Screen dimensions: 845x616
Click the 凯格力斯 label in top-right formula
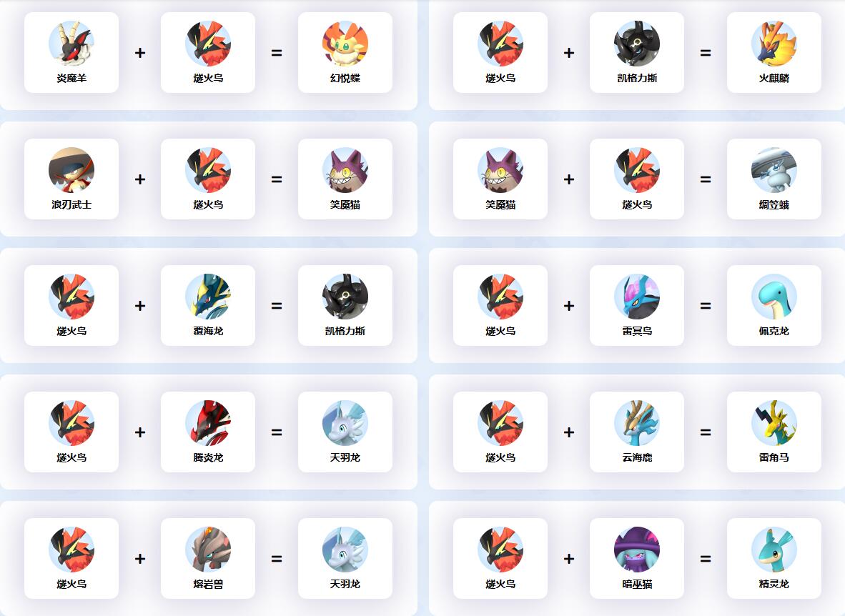click(x=637, y=78)
